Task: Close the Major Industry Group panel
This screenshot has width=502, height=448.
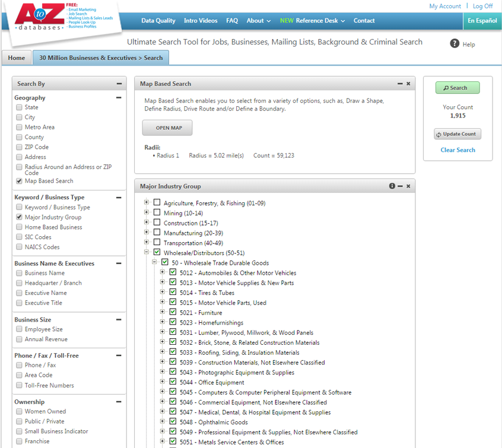Action: click(408, 186)
